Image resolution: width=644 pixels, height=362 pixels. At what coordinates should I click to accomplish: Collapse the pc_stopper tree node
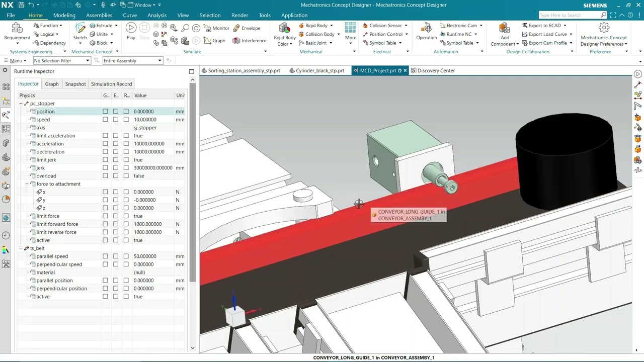21,104
